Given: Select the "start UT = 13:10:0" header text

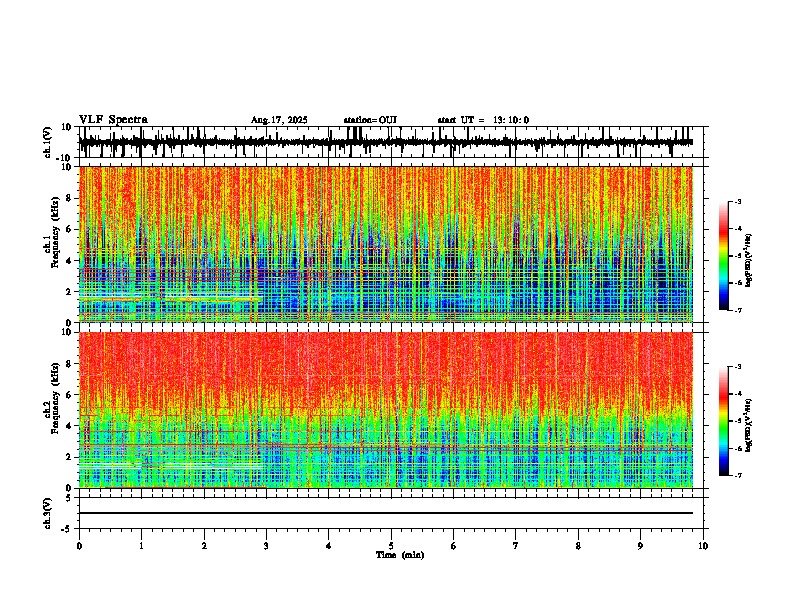Looking at the screenshot, I should pyautogui.click(x=483, y=120).
